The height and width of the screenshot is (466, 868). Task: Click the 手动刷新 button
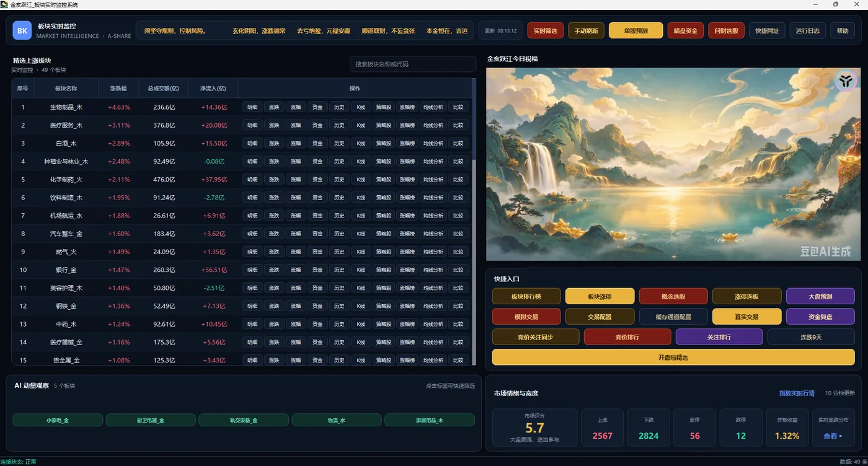coord(586,30)
